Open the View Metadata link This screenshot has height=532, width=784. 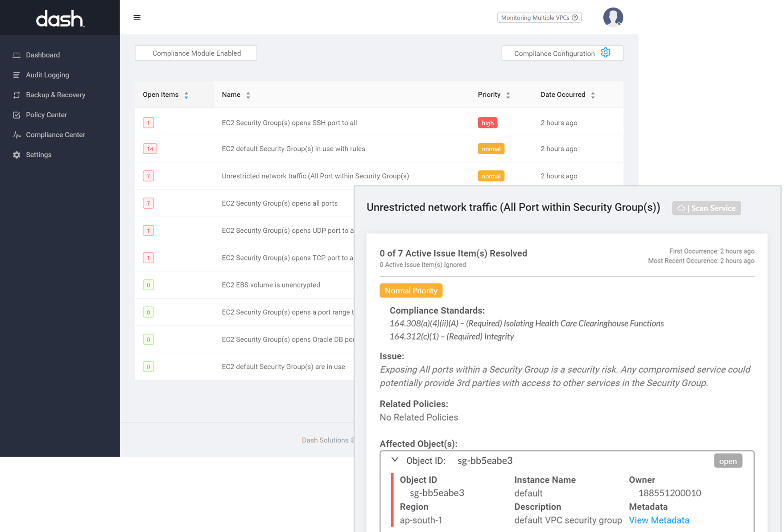(x=659, y=520)
